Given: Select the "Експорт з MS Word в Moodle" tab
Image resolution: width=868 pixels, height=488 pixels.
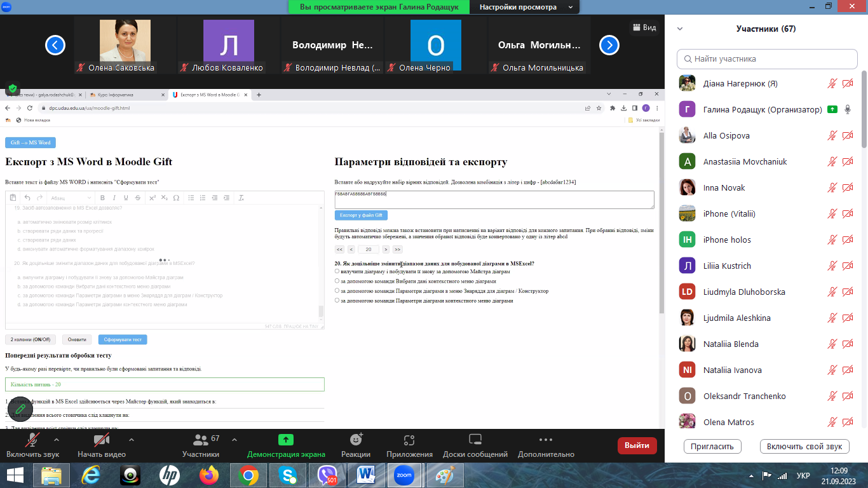Looking at the screenshot, I should 208,95.
